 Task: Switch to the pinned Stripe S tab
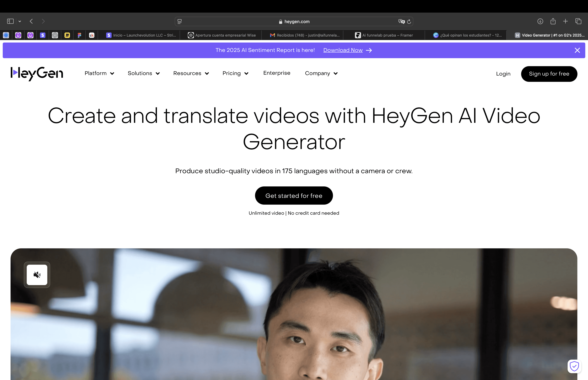pyautogui.click(x=43, y=35)
